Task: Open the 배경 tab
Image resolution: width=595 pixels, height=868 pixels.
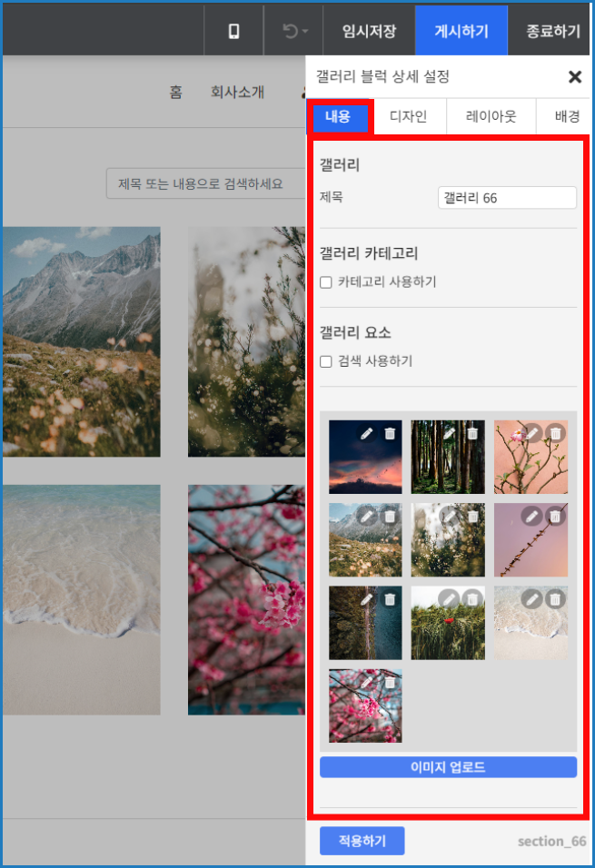Action: (x=566, y=116)
